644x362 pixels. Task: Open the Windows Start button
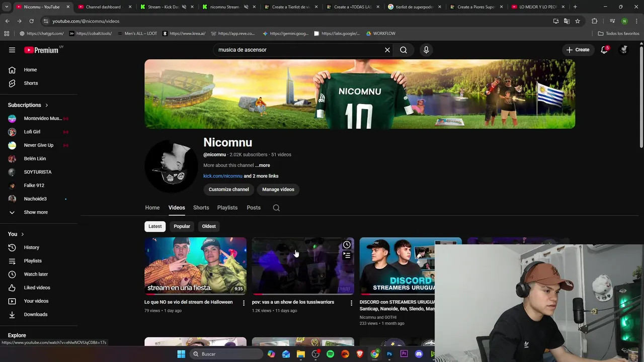(181, 354)
